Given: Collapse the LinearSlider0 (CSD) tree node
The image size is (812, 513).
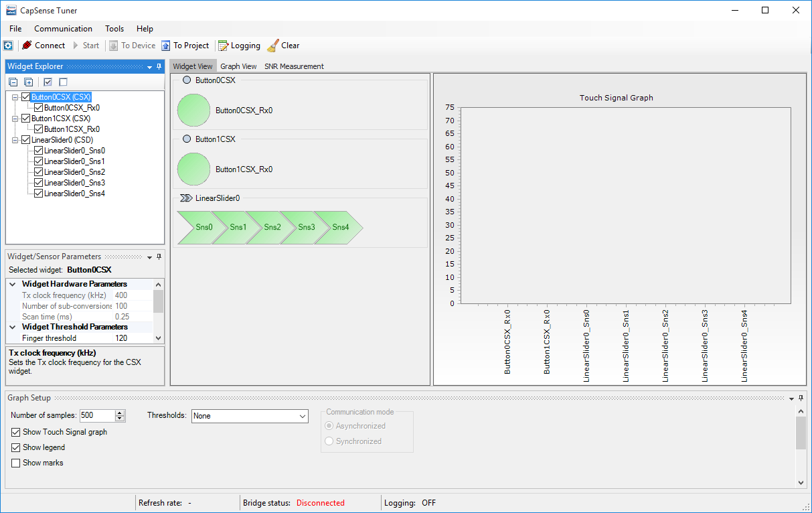Looking at the screenshot, I should click(x=15, y=140).
